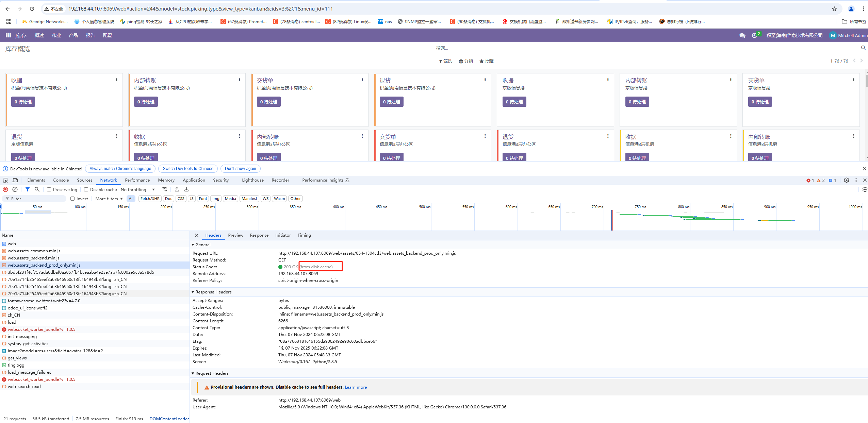
Task: Open network search magnifier
Action: click(37, 189)
